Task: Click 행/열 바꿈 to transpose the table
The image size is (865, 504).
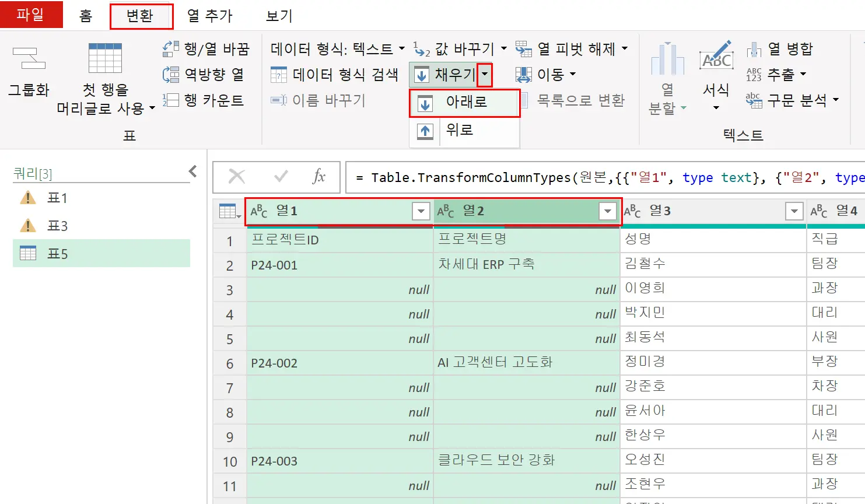Action: coord(216,49)
